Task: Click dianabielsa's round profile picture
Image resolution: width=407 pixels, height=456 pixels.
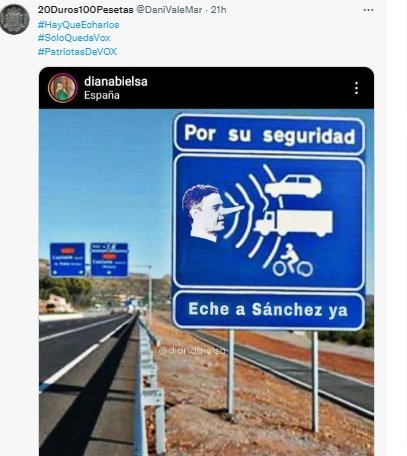Action: [x=62, y=88]
